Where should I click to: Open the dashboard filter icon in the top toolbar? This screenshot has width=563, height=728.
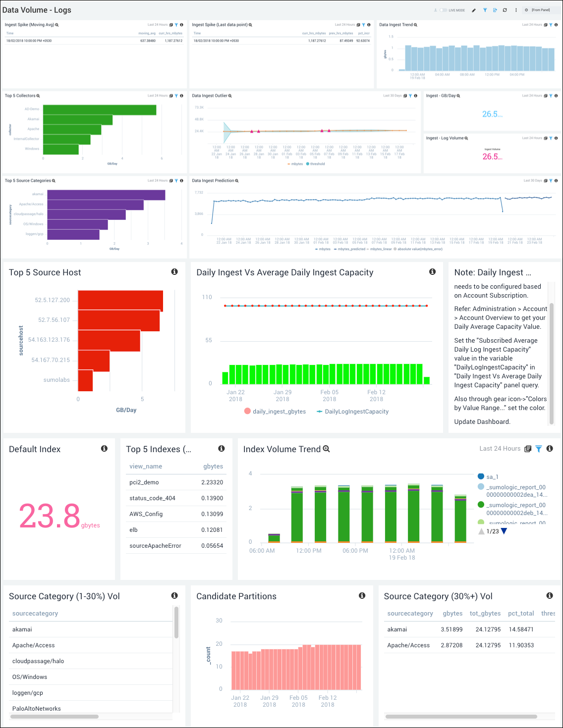pos(485,10)
